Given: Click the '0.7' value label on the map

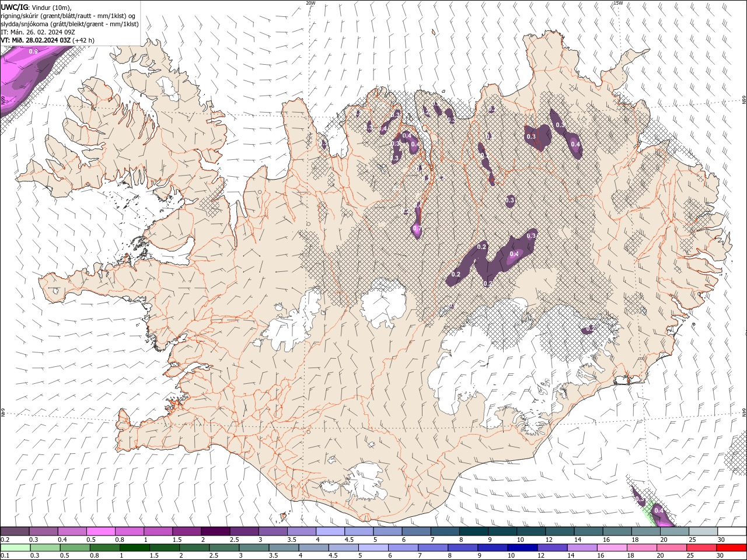Looking at the screenshot, I should [x=417, y=228].
